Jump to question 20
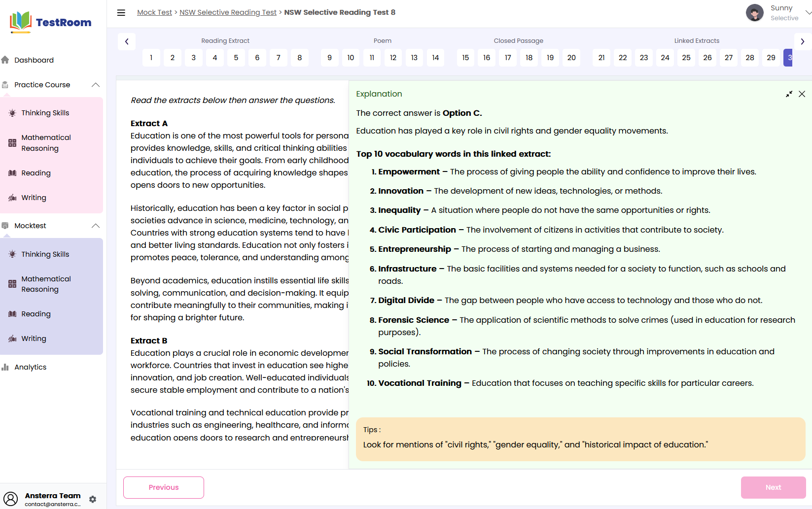The height and width of the screenshot is (509, 812). [571, 58]
